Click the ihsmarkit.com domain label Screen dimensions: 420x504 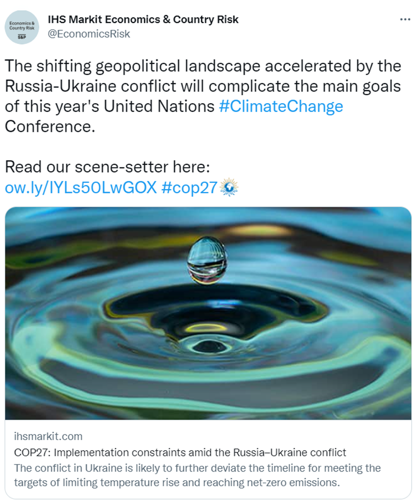click(48, 436)
